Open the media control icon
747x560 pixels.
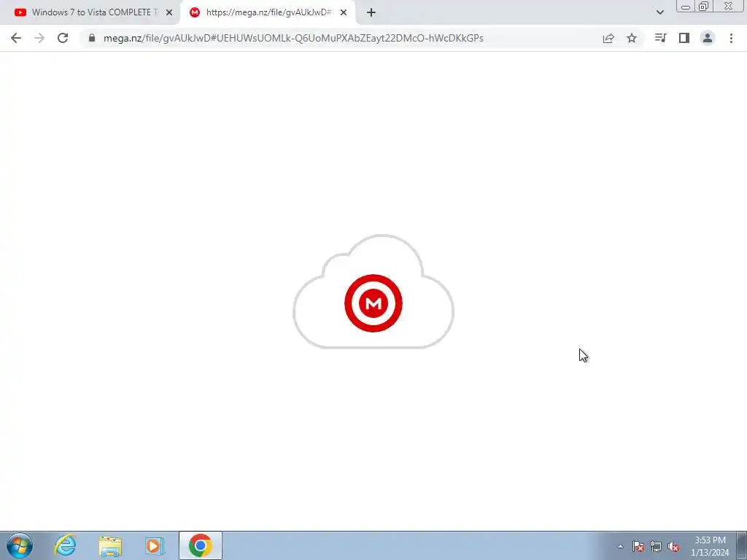tap(660, 38)
